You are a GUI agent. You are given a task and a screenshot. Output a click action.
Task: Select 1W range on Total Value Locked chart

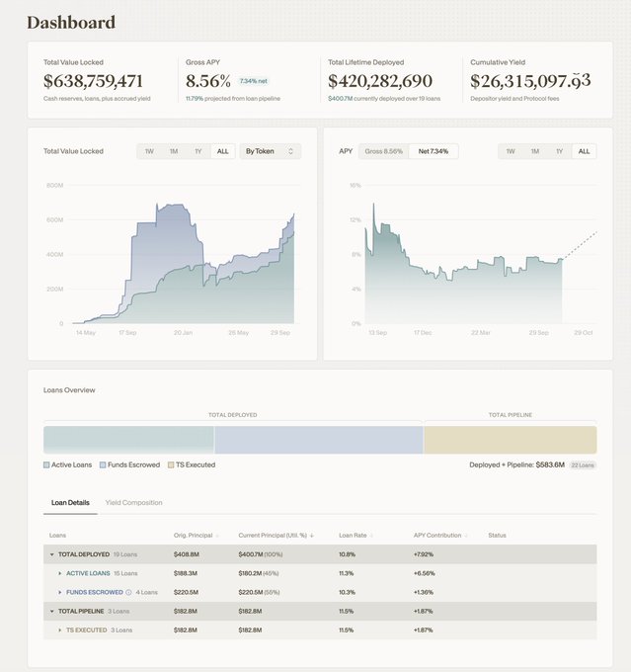tap(149, 151)
